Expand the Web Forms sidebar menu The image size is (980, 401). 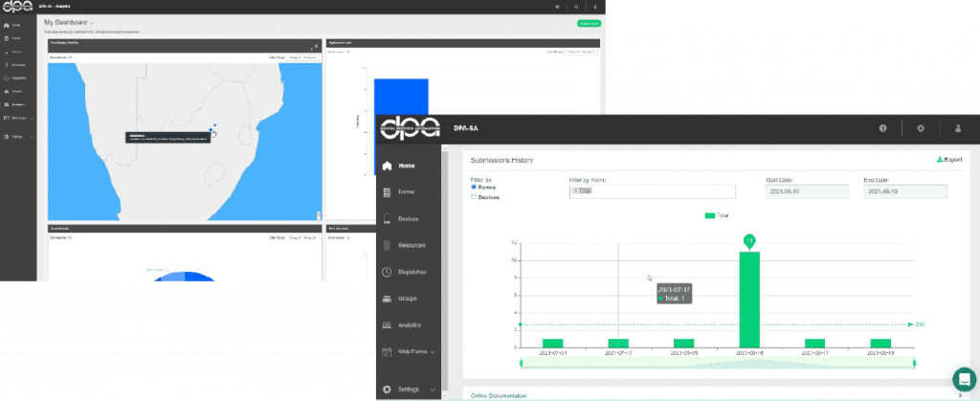tap(434, 352)
